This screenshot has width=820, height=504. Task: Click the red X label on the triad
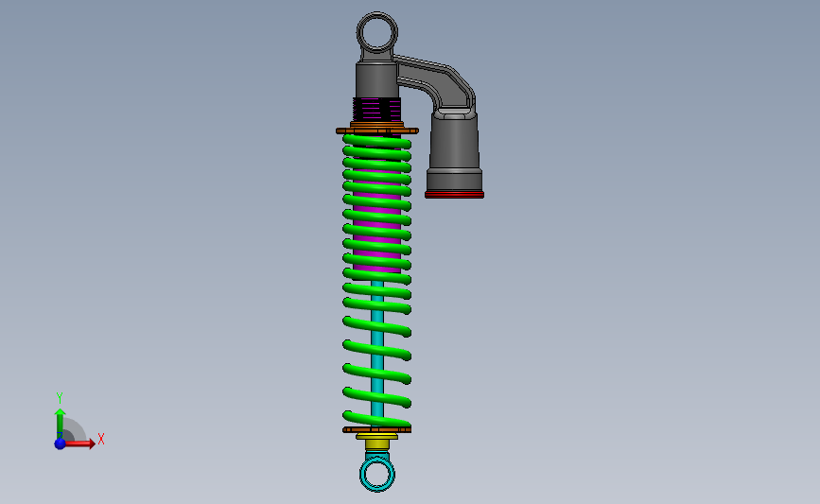[101, 439]
